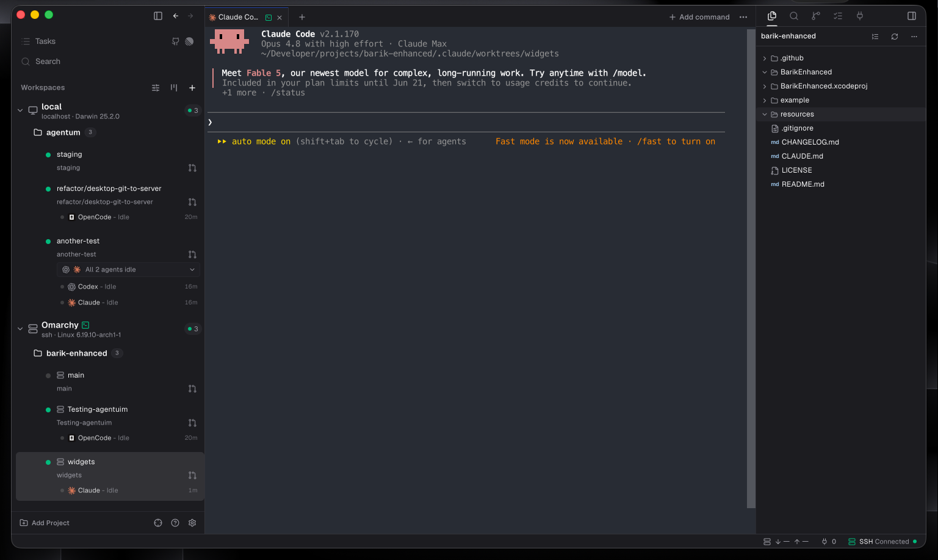
Task: Open the tab bar more options menu
Action: [743, 17]
